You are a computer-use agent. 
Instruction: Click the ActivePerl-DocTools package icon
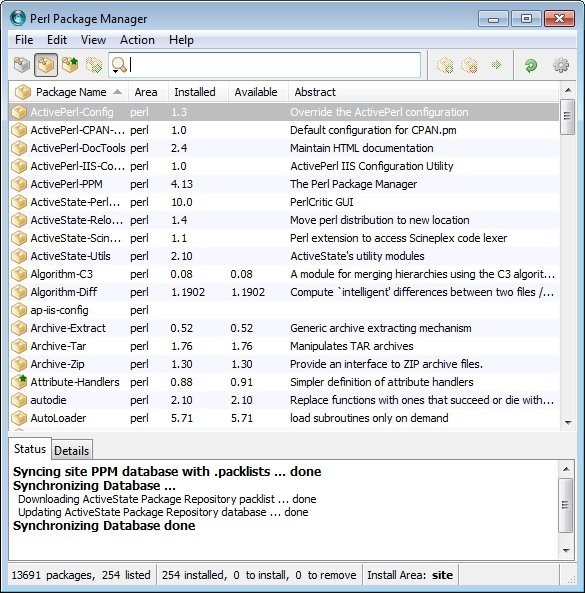click(x=19, y=148)
